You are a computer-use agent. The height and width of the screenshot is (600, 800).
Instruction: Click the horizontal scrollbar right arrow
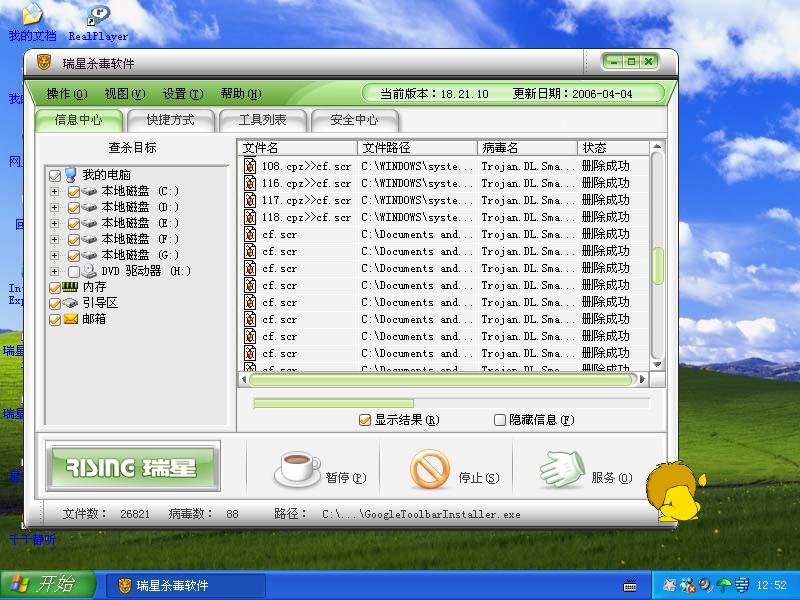tap(643, 380)
